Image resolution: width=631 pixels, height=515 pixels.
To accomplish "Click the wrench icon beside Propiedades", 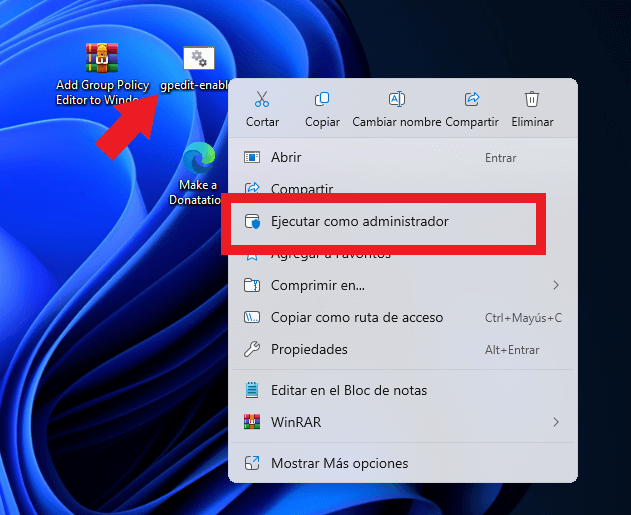I will pyautogui.click(x=252, y=349).
